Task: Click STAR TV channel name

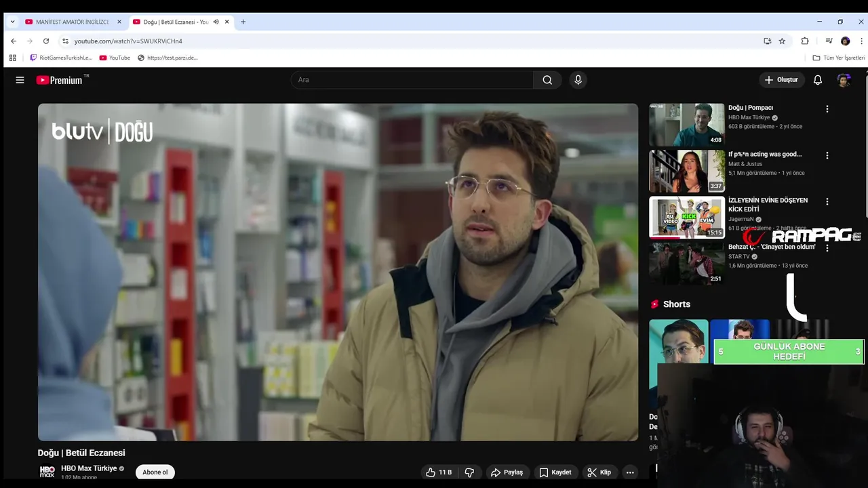Action: [x=739, y=257]
